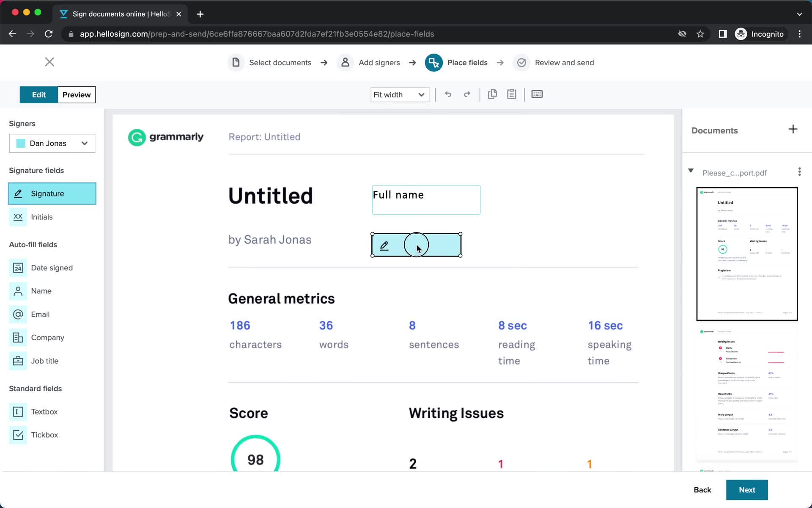The image size is (812, 508).
Task: Click the redo arrow toolbar icon
Action: 466,94
